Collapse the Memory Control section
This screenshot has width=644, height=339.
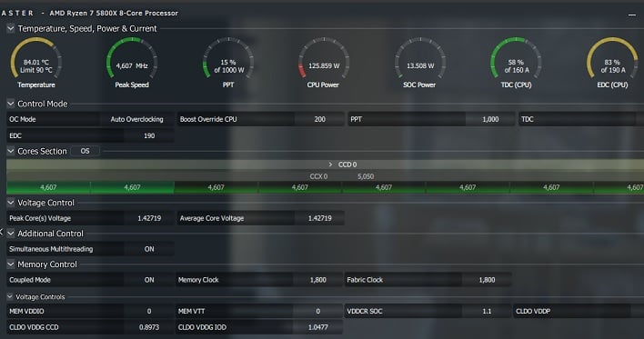[11, 264]
